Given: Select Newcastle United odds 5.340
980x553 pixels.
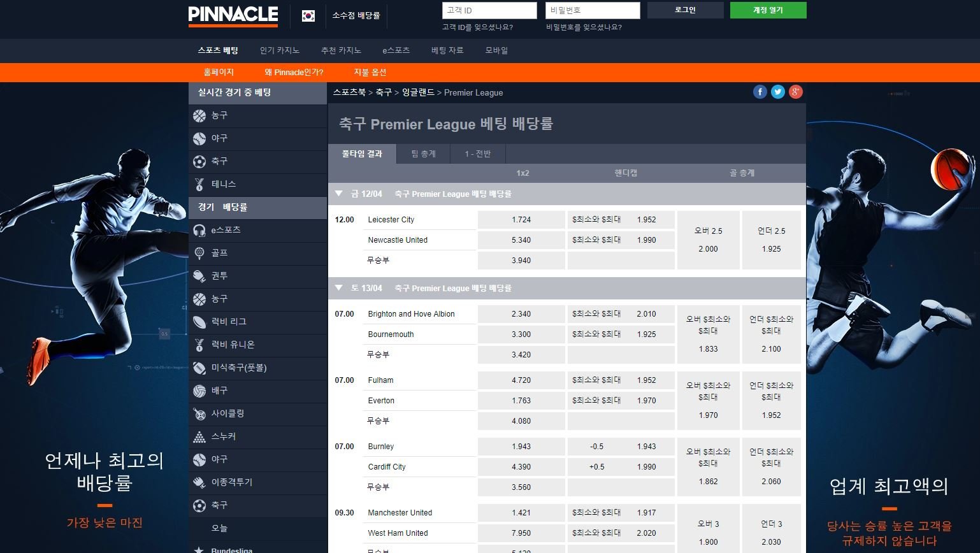Looking at the screenshot, I should click(x=521, y=240).
